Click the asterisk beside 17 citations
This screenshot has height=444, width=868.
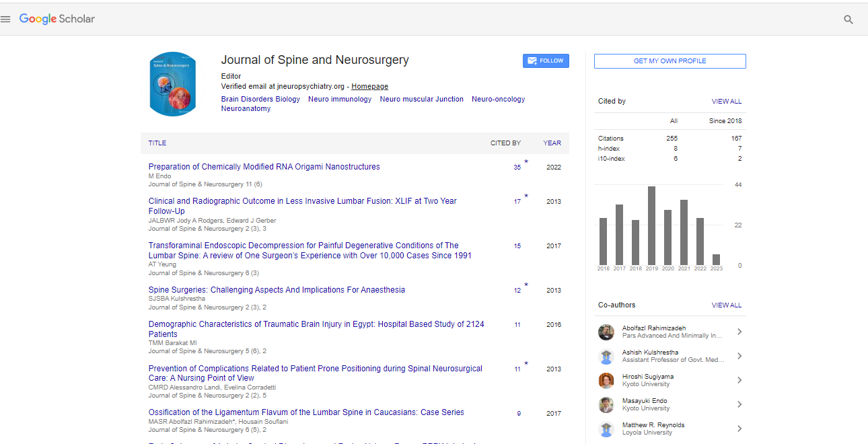[526, 196]
